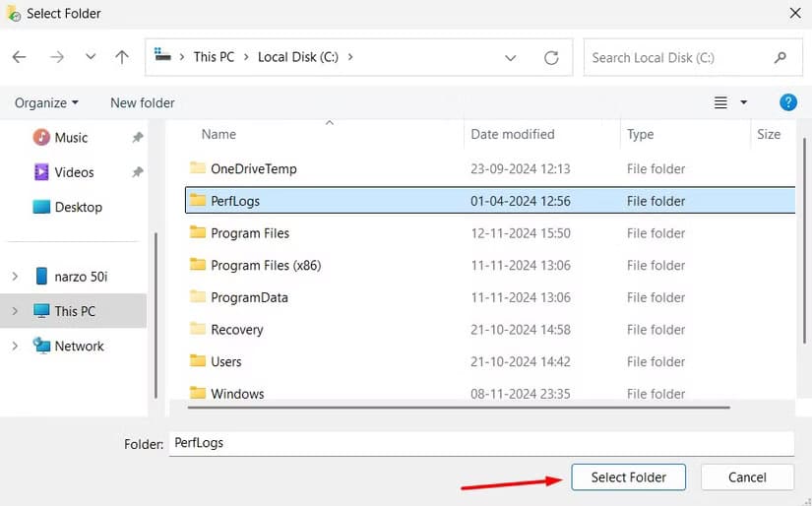Select narzo 50i device in sidebar
Viewport: 812px width, 506px height.
tap(81, 277)
